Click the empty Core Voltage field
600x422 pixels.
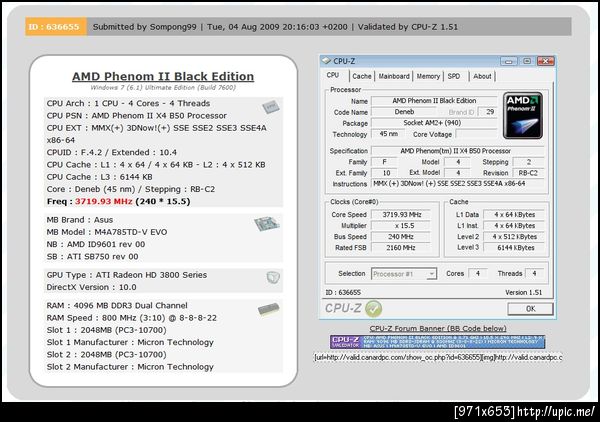click(x=476, y=134)
